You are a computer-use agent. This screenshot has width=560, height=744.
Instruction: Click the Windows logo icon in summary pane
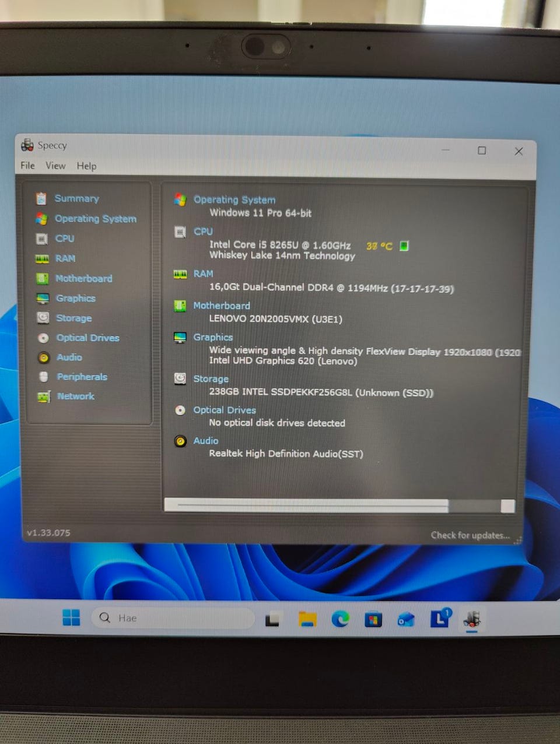coord(180,200)
